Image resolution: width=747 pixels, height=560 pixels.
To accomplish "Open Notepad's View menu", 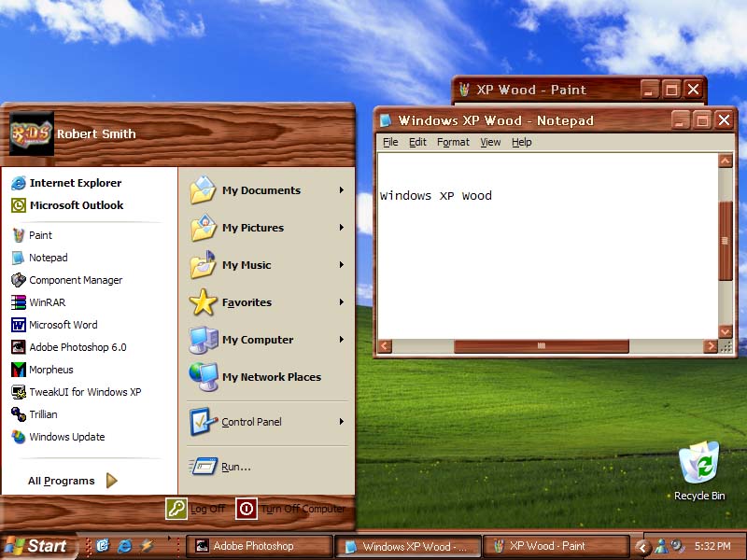I will coord(490,142).
